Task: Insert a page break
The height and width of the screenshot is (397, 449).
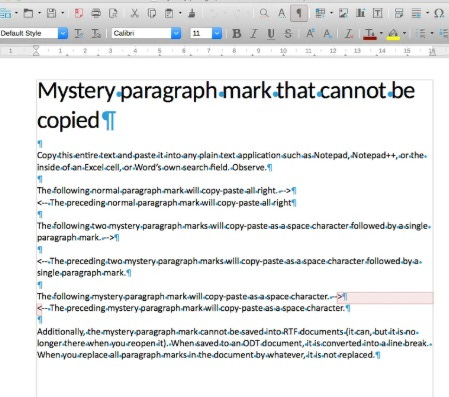Action: pos(399,13)
